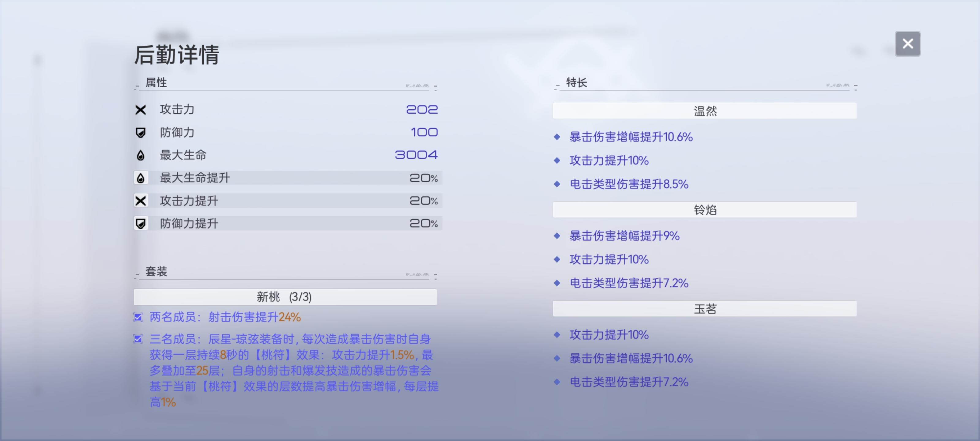Click the 最大生命提升 droplet icon
Screen dimensions: 980x441
(140, 178)
